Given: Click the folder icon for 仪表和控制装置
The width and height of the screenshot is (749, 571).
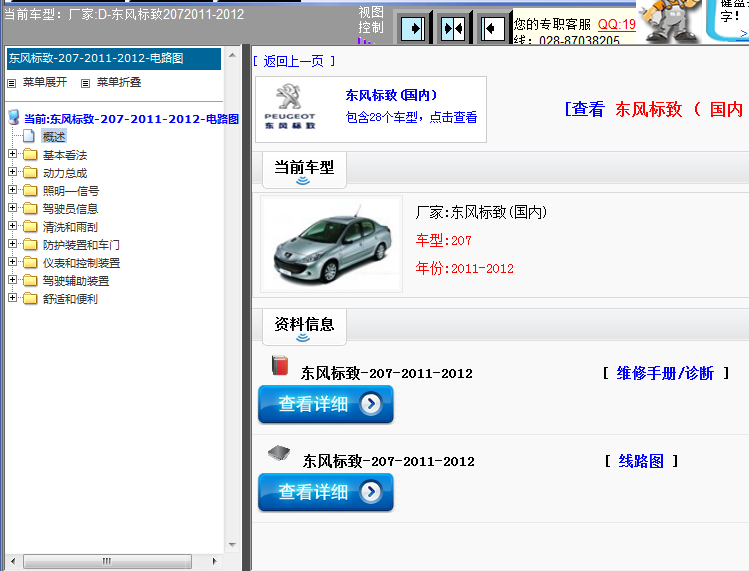Looking at the screenshot, I should click(x=30, y=262).
